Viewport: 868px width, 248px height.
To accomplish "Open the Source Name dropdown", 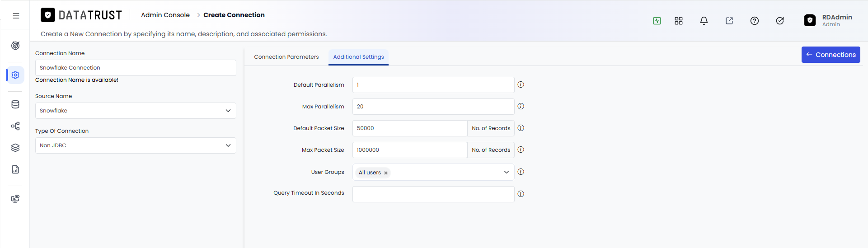I will click(x=136, y=111).
